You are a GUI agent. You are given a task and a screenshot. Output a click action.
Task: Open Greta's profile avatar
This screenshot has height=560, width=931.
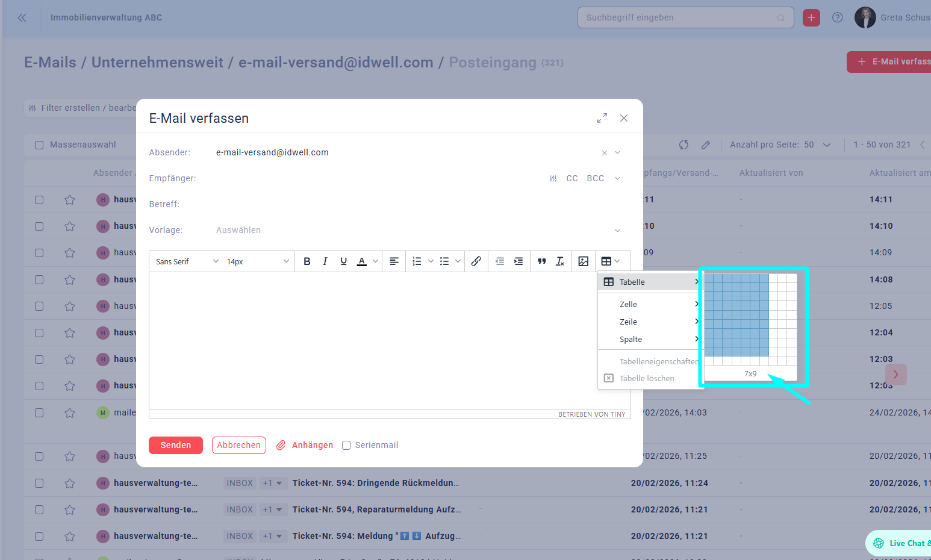[x=865, y=17]
